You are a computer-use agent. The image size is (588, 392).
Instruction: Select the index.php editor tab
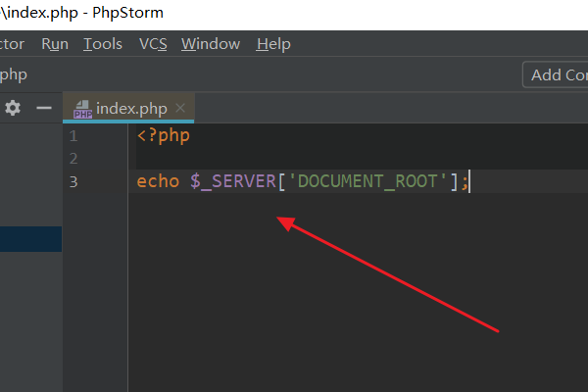128,108
